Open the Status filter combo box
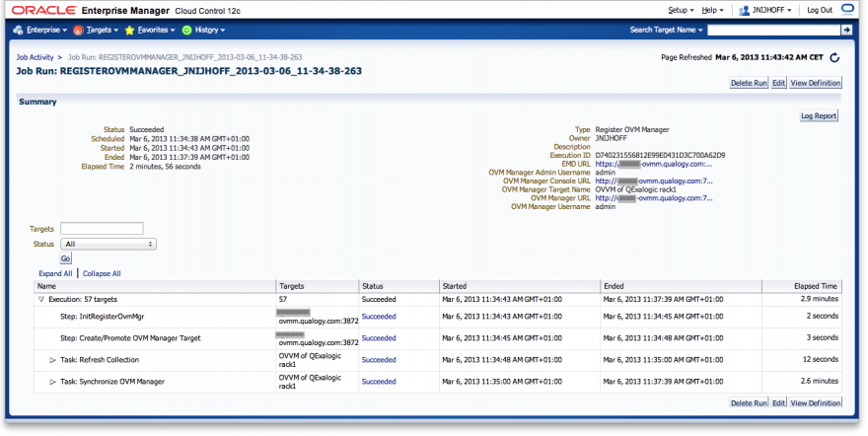The image size is (868, 436). pyautogui.click(x=108, y=244)
